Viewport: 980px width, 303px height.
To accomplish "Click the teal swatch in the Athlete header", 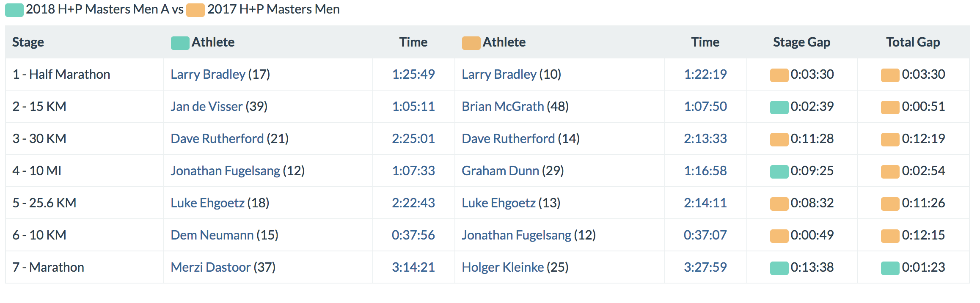I will [180, 43].
